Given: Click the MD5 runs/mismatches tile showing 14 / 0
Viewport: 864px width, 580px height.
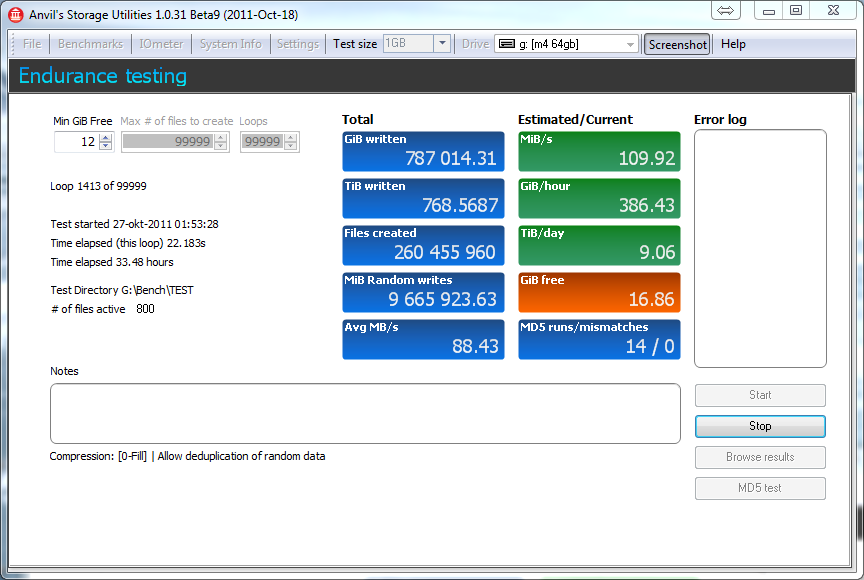Looking at the screenshot, I should [x=599, y=339].
